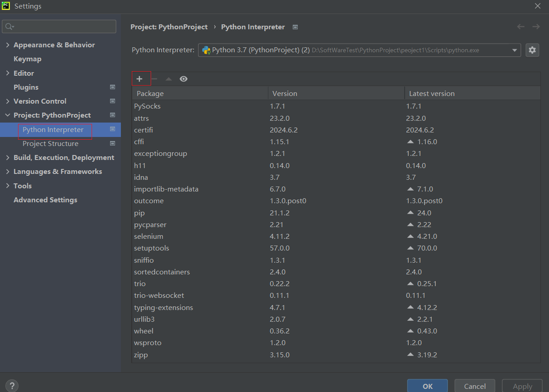This screenshot has height=392, width=549.
Task: Click the project-level icon beside Project: PythonProject
Action: 112,115
